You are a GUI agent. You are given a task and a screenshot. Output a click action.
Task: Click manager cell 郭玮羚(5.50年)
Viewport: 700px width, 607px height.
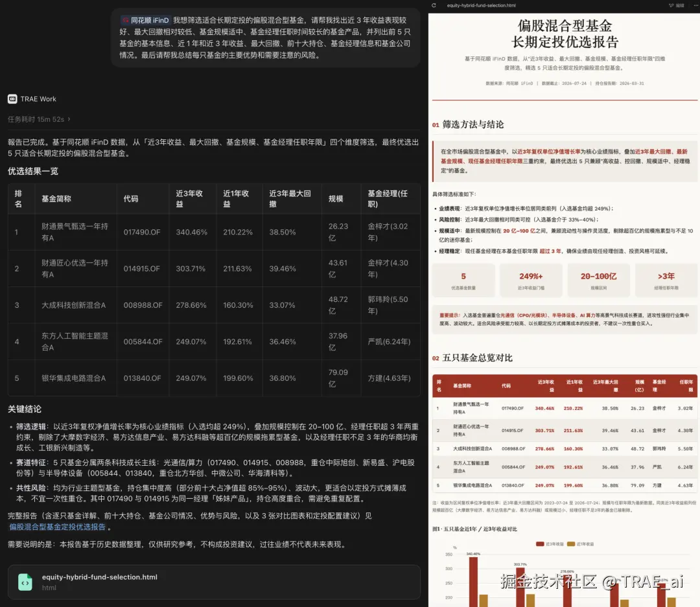(x=388, y=305)
